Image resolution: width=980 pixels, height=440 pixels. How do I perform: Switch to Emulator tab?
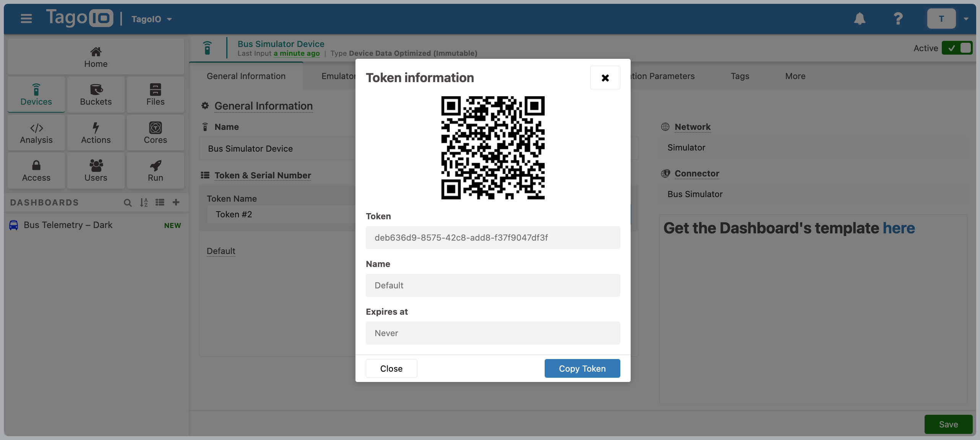click(339, 76)
